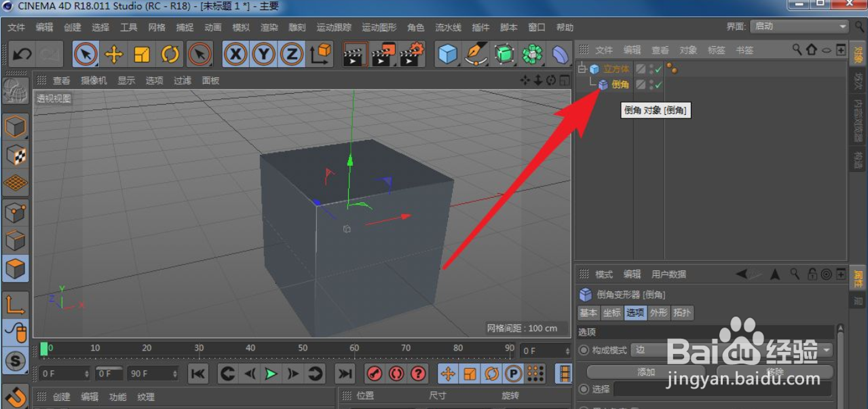Click the Render View icon
The height and width of the screenshot is (409, 868).
356,53
